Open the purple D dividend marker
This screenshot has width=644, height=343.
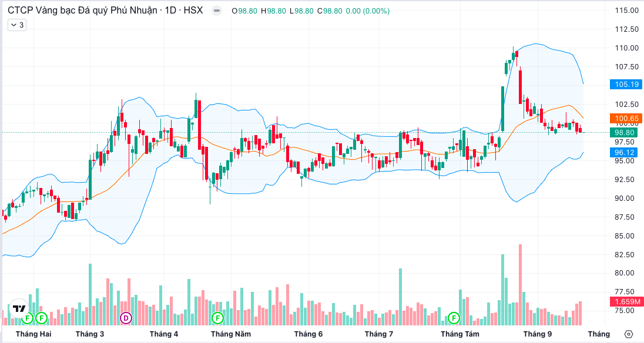(x=126, y=318)
